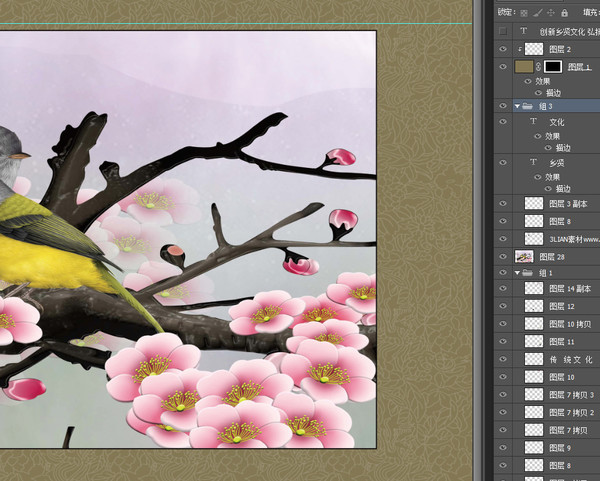Image resolution: width=600 pixels, height=481 pixels.
Task: Click the thumbnail of 图层 10 拷贝
Action: point(534,324)
